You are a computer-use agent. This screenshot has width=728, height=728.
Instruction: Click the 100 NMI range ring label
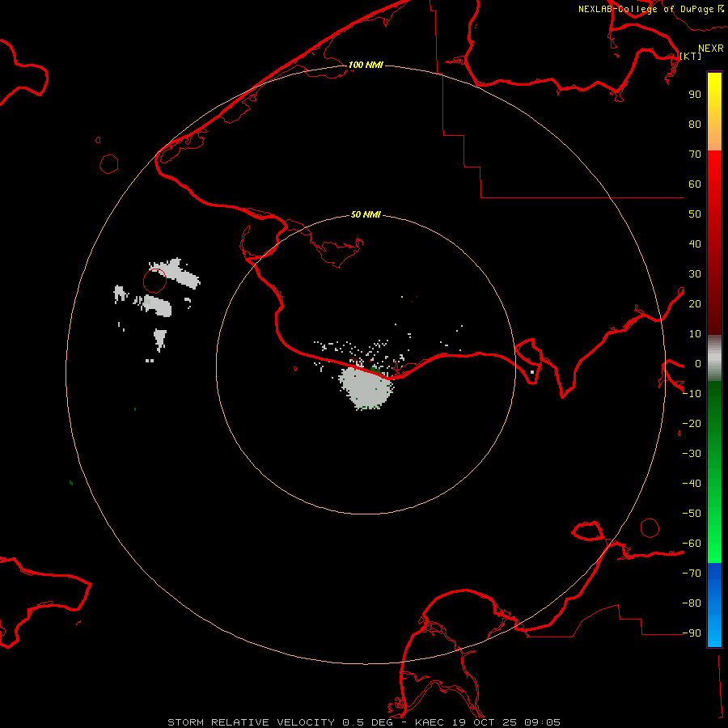tap(366, 65)
